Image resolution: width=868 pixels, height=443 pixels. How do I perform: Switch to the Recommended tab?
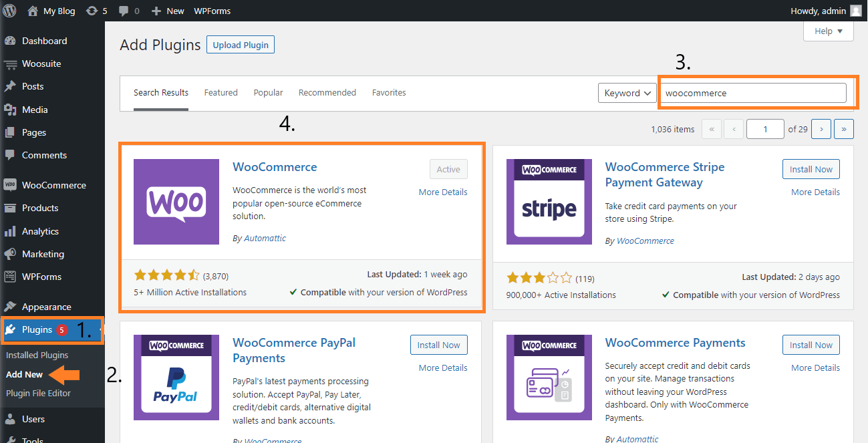point(327,93)
